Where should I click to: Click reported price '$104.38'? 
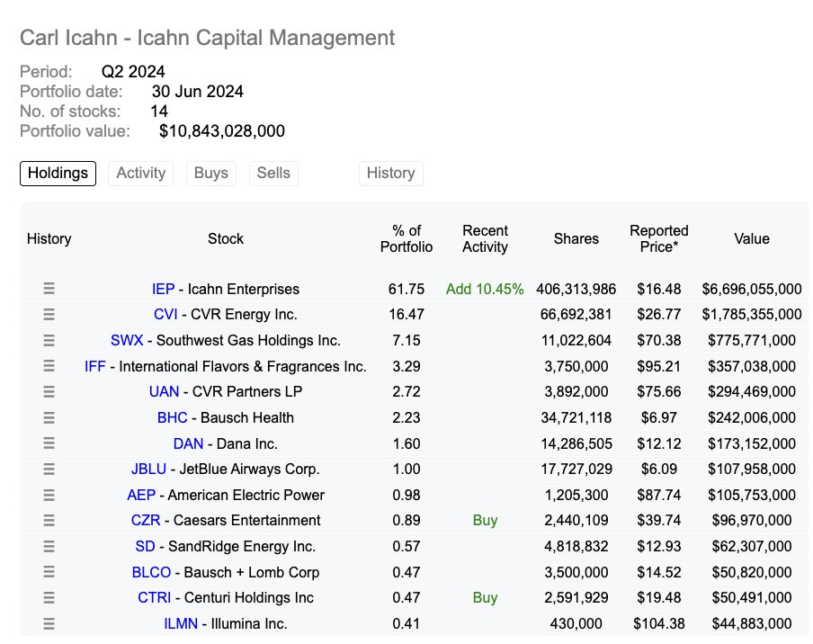(659, 623)
